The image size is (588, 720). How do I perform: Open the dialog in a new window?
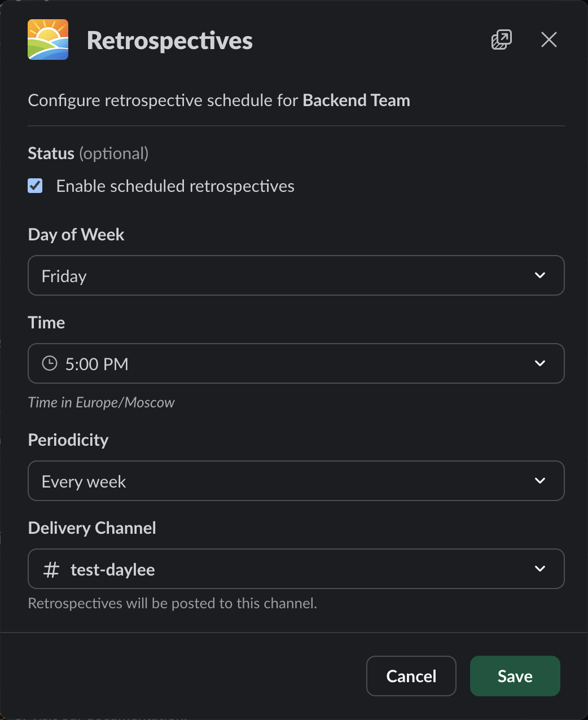pos(501,39)
